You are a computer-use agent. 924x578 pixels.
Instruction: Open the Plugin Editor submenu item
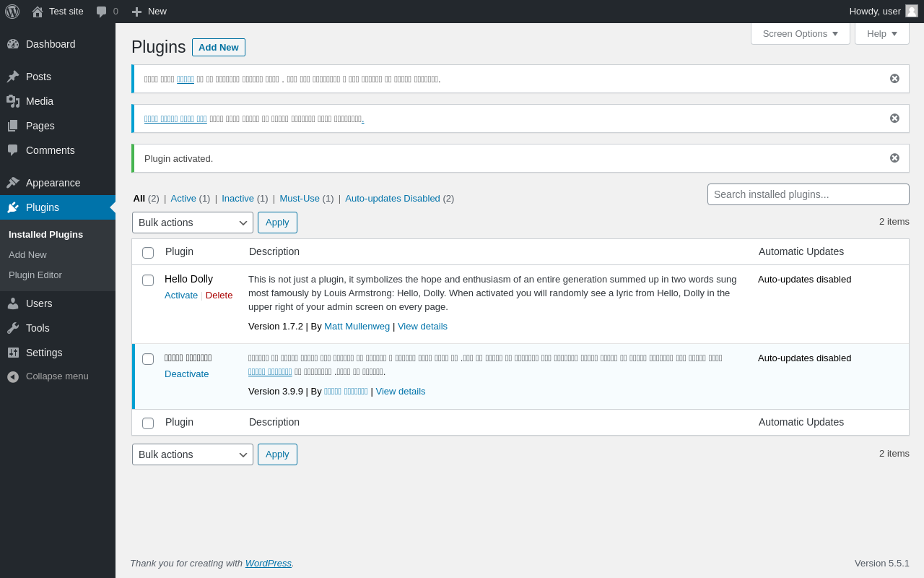point(35,275)
